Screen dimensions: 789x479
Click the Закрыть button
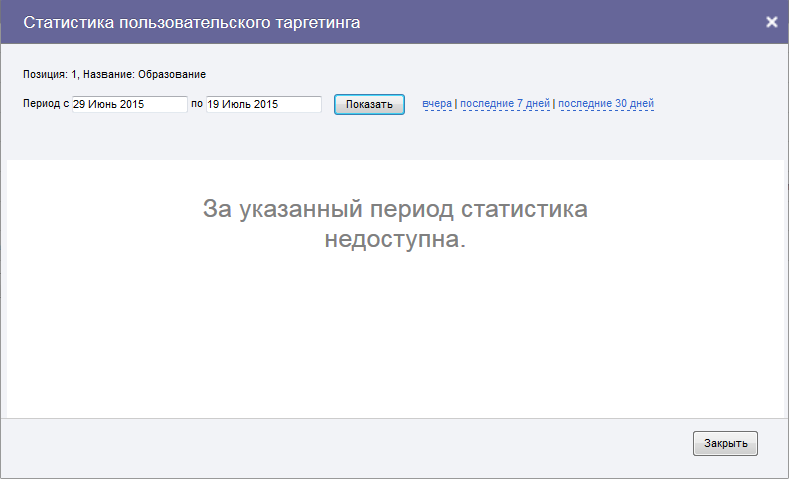pyautogui.click(x=725, y=443)
